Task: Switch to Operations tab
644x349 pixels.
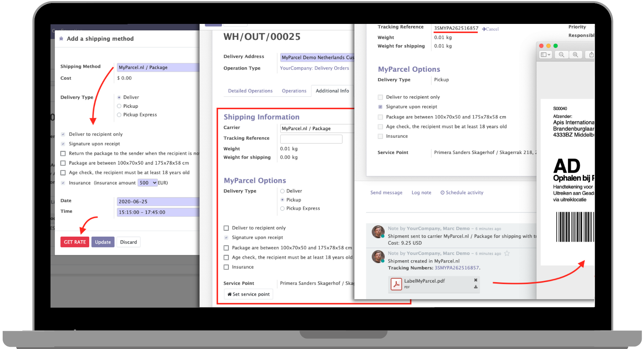Action: point(294,91)
